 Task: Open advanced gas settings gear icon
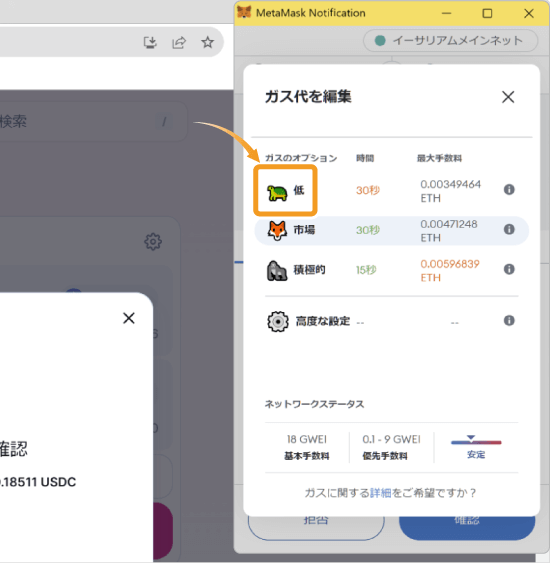pos(278,321)
